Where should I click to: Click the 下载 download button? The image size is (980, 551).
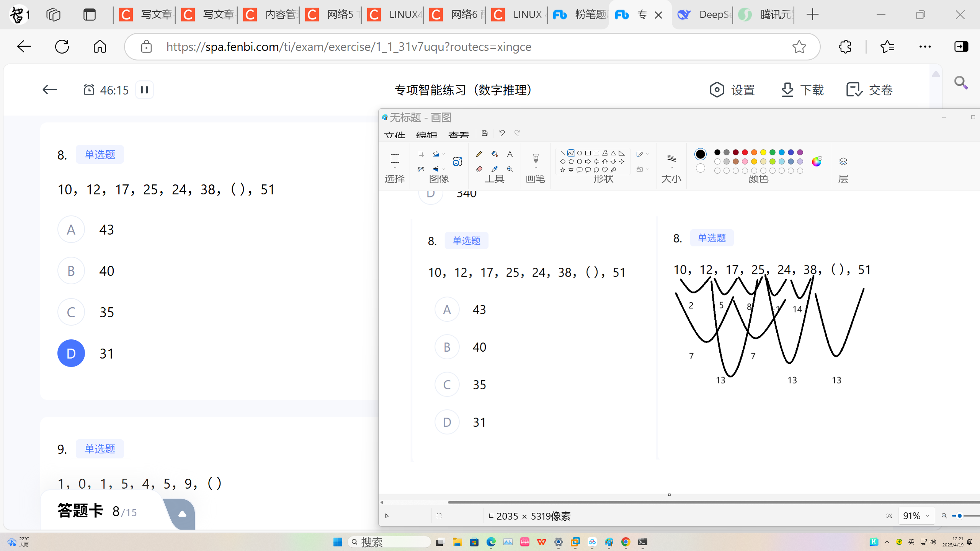803,90
